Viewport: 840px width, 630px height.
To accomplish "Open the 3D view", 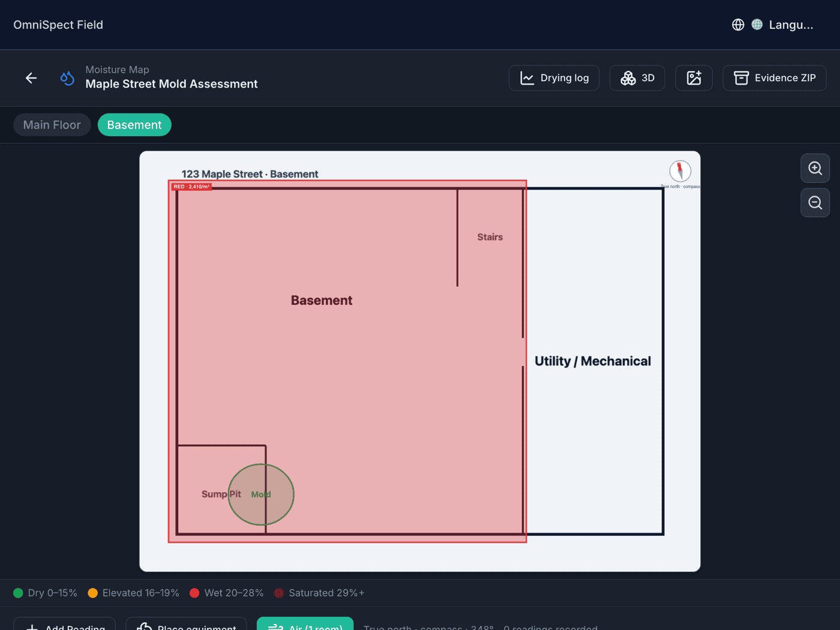I will pos(637,78).
